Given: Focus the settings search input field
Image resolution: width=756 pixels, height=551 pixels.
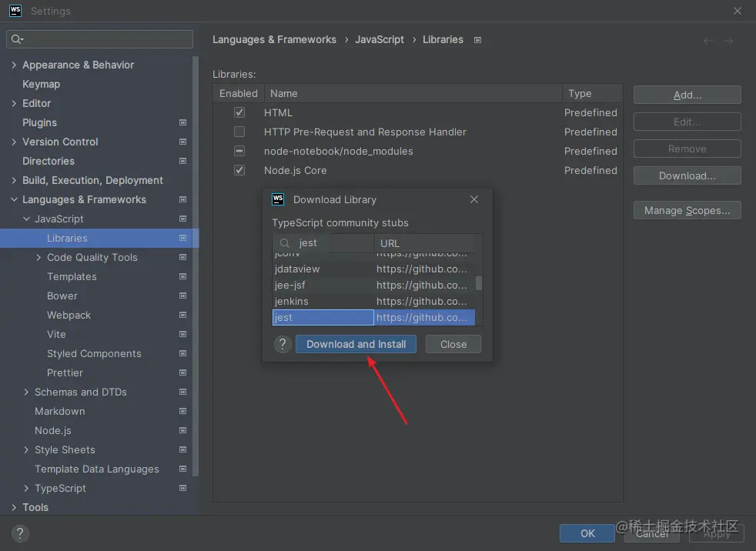Looking at the screenshot, I should [x=100, y=39].
